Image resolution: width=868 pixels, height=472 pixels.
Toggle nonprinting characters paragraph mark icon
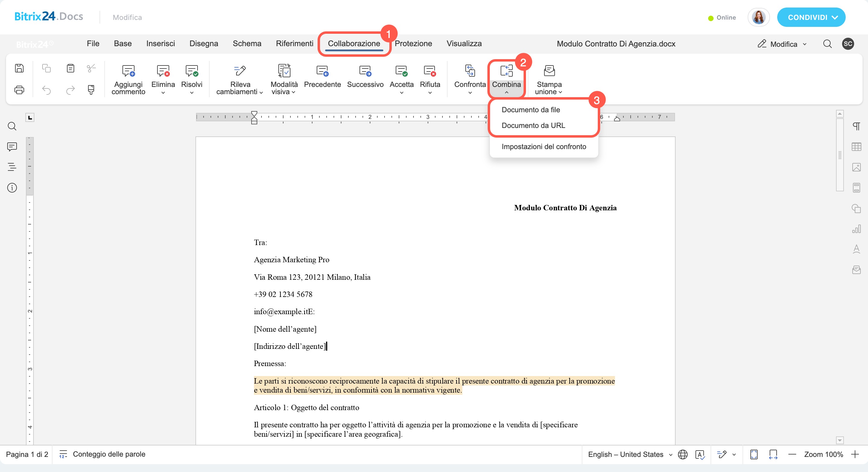pos(856,126)
